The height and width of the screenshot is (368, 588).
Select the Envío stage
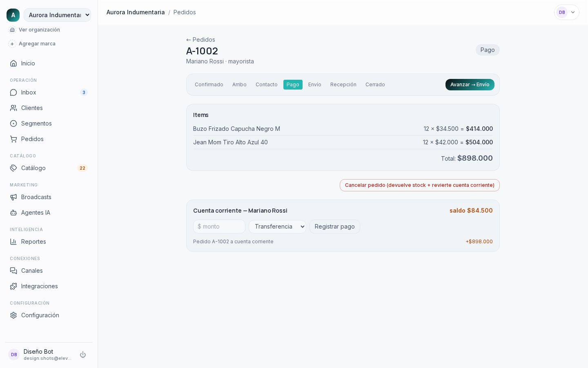315,85
